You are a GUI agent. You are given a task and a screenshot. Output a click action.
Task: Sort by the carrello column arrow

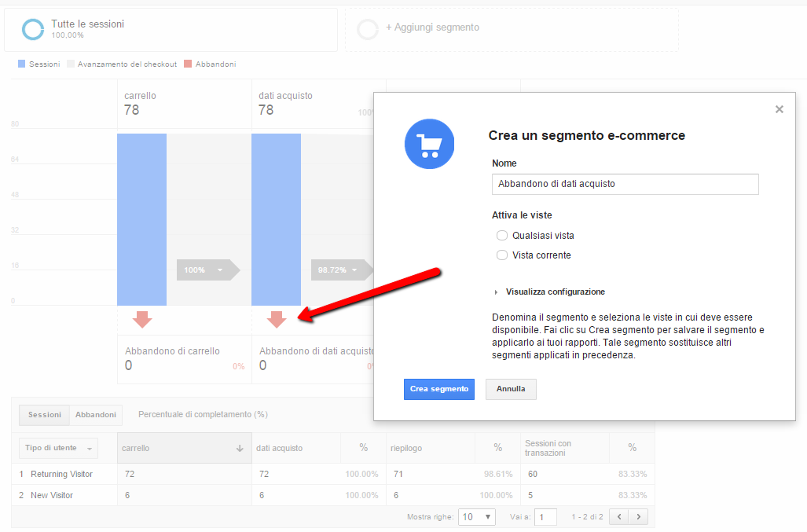240,448
